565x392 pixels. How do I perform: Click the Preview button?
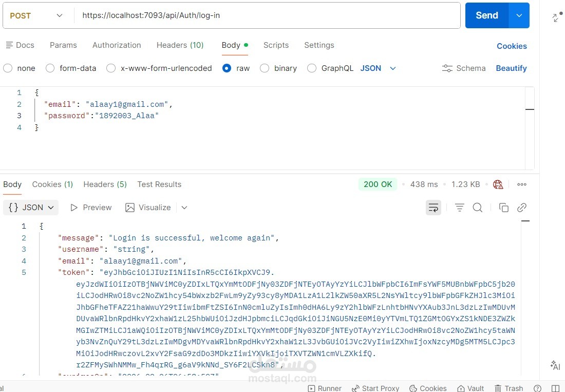pyautogui.click(x=91, y=207)
